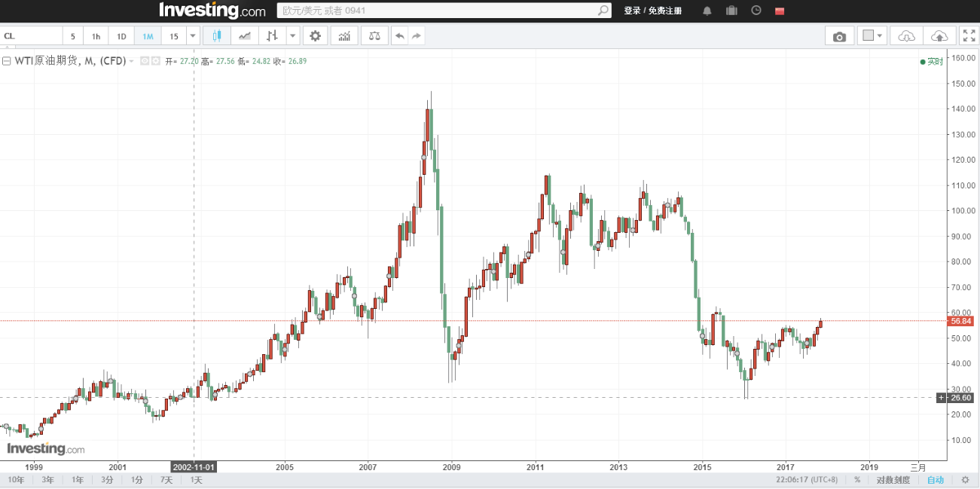Switch to the area chart style icon
The image size is (980, 489).
point(245,36)
